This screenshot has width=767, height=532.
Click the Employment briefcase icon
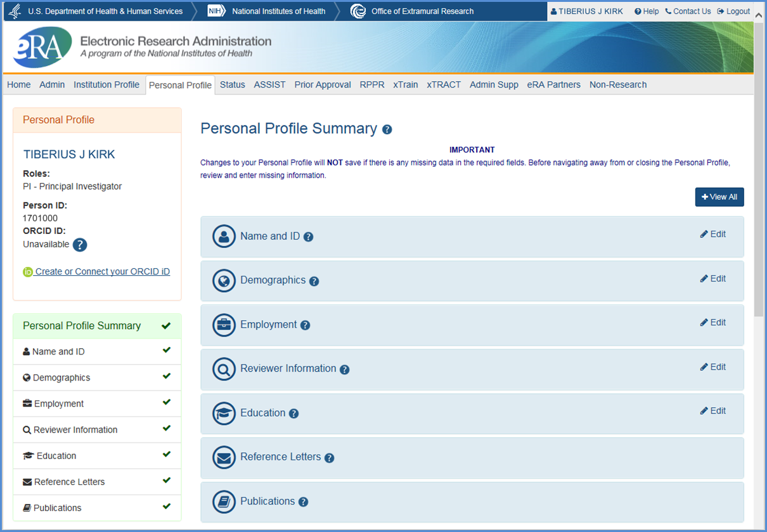click(224, 325)
